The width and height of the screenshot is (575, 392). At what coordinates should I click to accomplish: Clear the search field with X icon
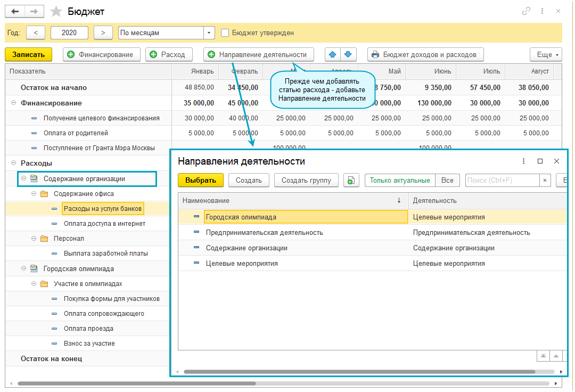coord(545,181)
